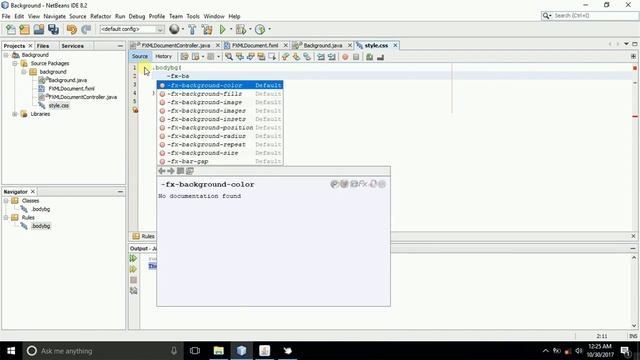
Task: Select -fx-background-radius completion item
Action: tap(220, 136)
